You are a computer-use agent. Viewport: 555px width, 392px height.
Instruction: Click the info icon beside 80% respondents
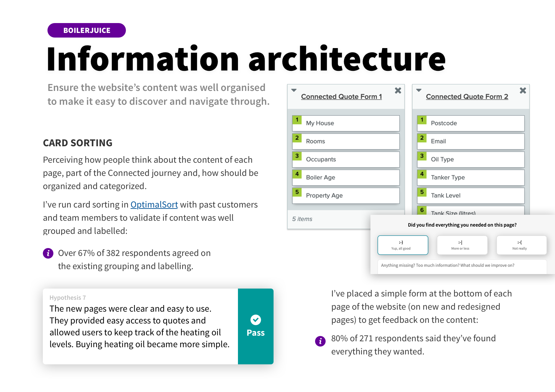point(320,341)
